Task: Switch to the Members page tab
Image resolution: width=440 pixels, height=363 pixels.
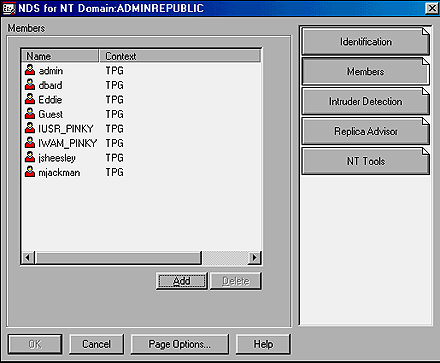Action: point(366,71)
